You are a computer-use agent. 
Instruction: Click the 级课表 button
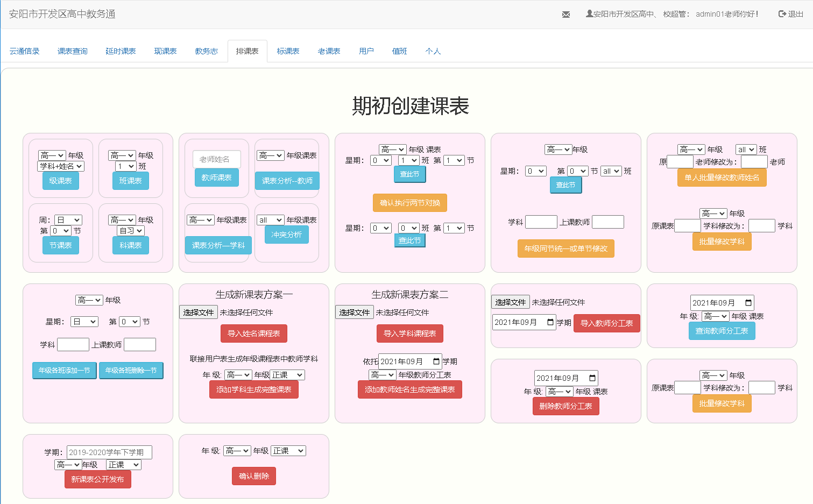pyautogui.click(x=61, y=181)
